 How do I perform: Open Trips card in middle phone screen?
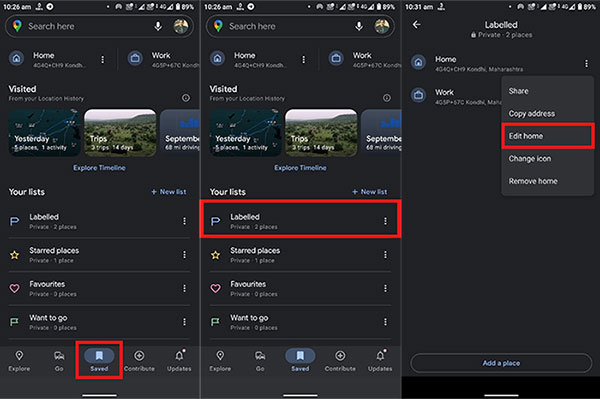click(x=321, y=132)
